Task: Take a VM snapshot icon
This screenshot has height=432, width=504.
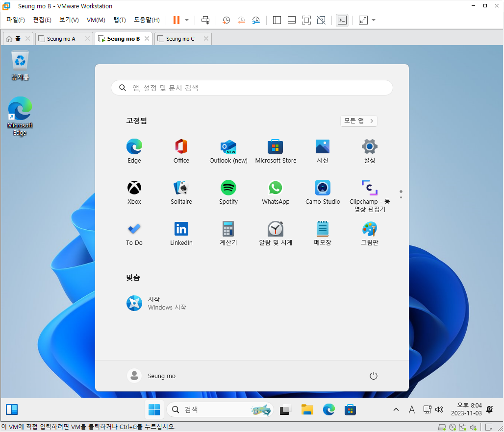Action: tap(227, 20)
